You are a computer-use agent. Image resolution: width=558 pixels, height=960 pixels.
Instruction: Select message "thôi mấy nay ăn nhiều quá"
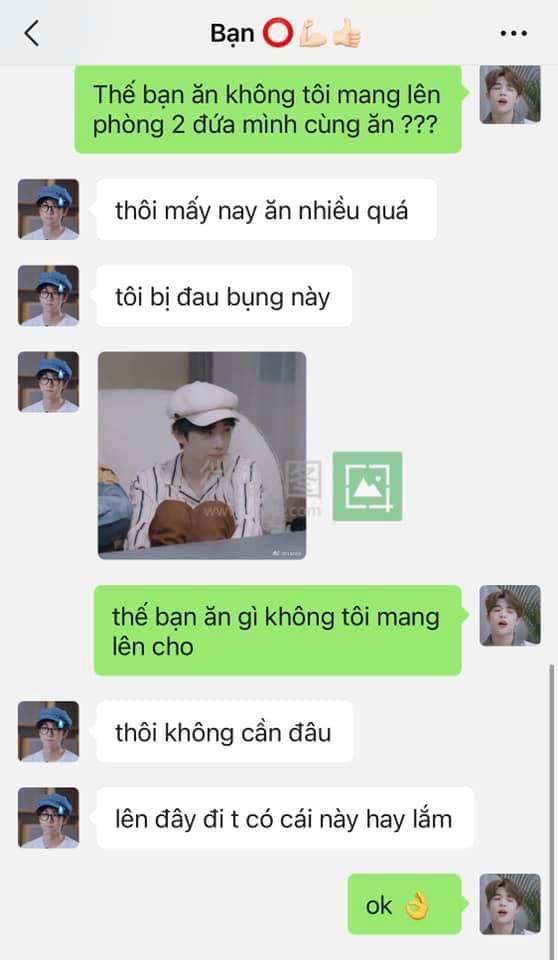(266, 209)
